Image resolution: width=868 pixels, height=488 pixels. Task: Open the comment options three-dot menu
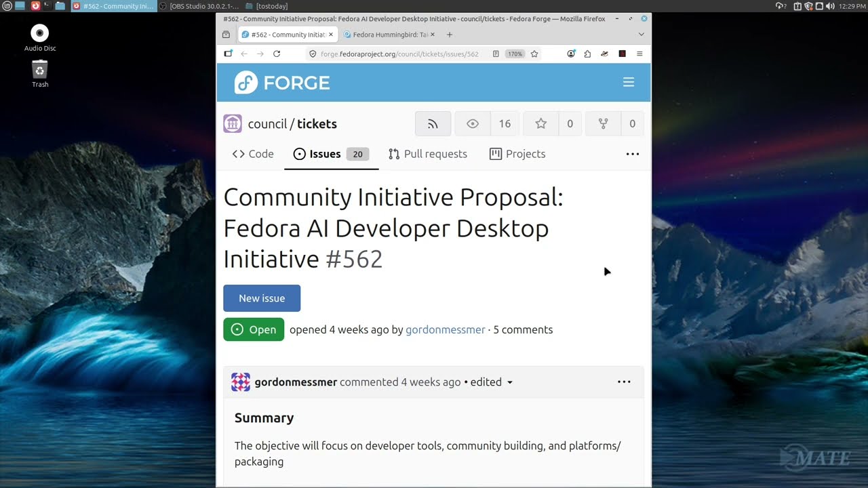624,382
